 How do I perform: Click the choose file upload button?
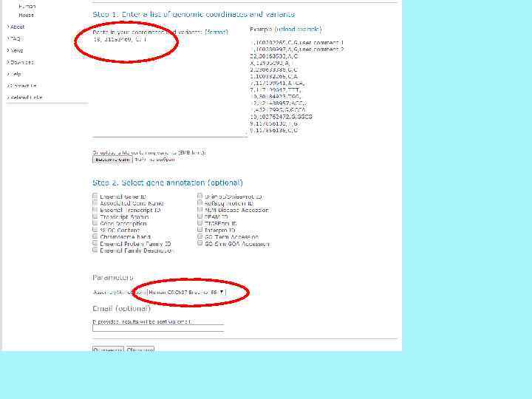[112, 160]
